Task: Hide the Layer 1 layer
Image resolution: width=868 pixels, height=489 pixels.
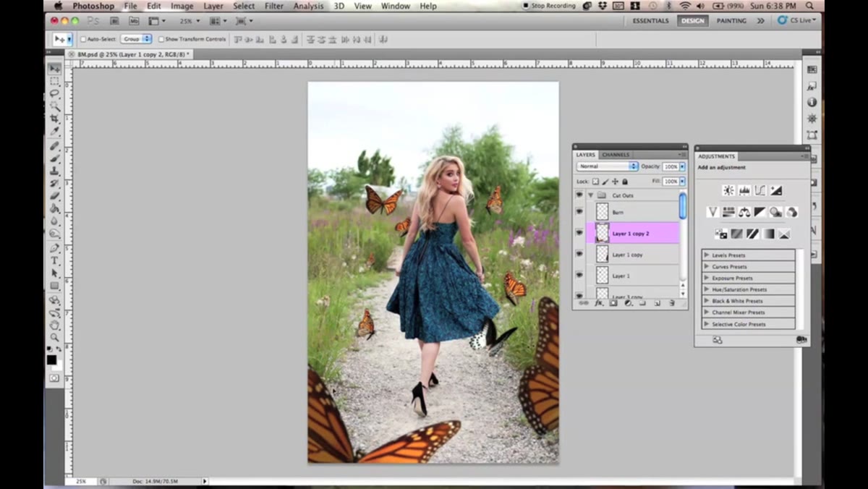Action: point(579,275)
